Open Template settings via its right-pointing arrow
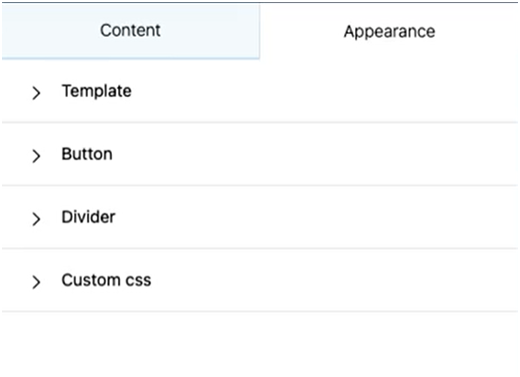Screen dimensions: 520x377 pos(36,93)
